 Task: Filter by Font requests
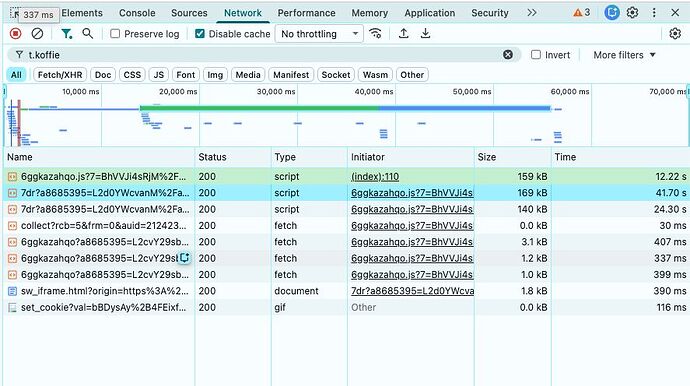(185, 75)
